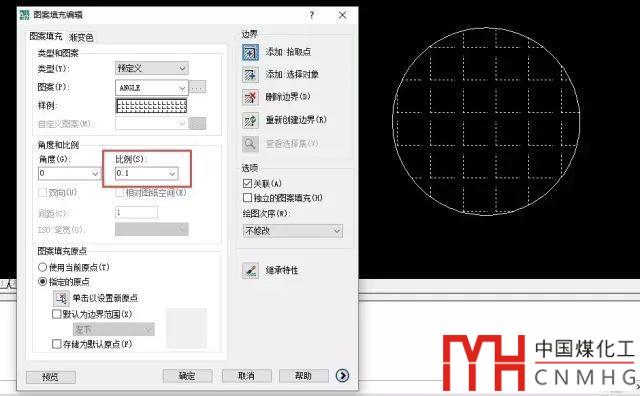Click the Recreate Boundary (重新创建边界) icon

tap(250, 120)
